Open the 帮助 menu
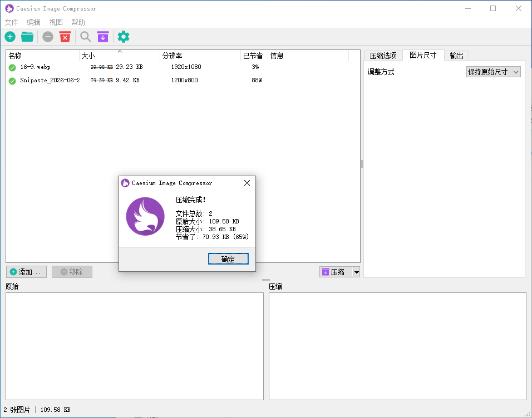The width and height of the screenshot is (532, 418). point(78,22)
